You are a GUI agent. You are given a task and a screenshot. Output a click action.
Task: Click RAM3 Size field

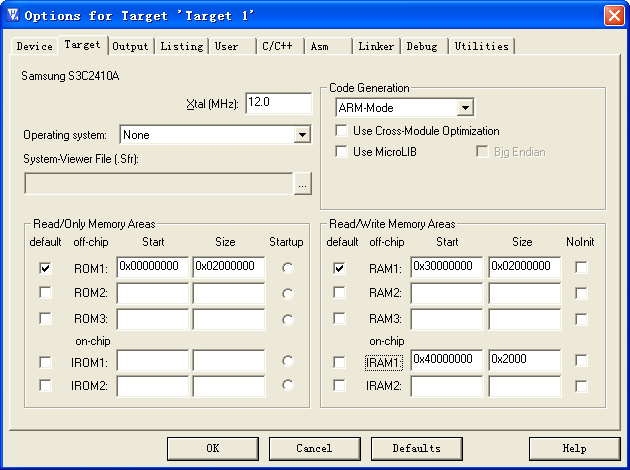tap(525, 319)
